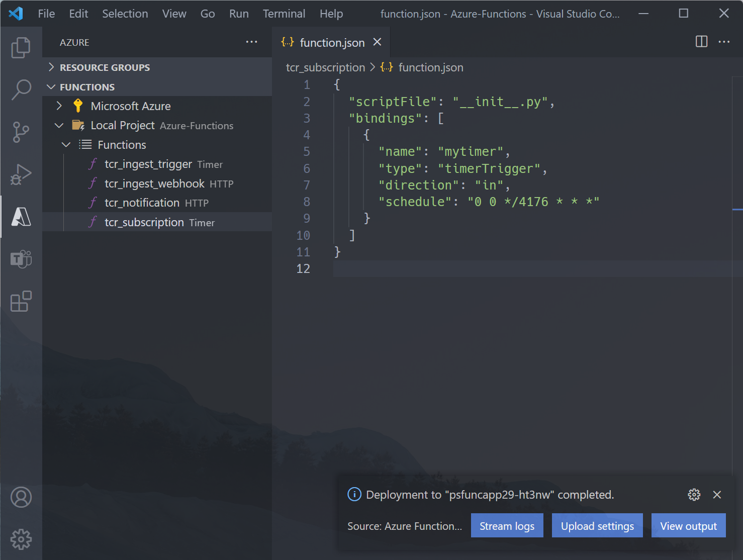Open editor more actions ellipsis
Image resolution: width=743 pixels, height=560 pixels.
(x=724, y=42)
